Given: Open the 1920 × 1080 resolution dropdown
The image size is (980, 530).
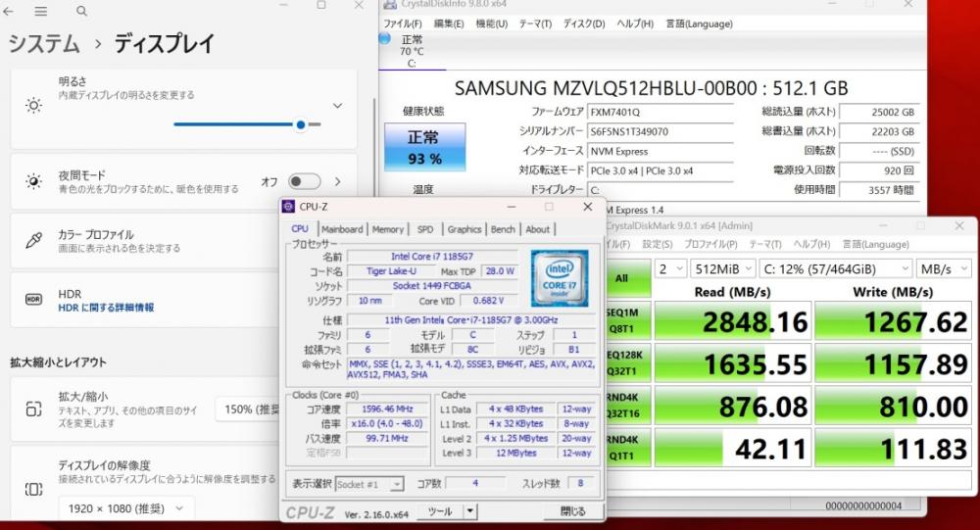Looking at the screenshot, I should click(126, 508).
